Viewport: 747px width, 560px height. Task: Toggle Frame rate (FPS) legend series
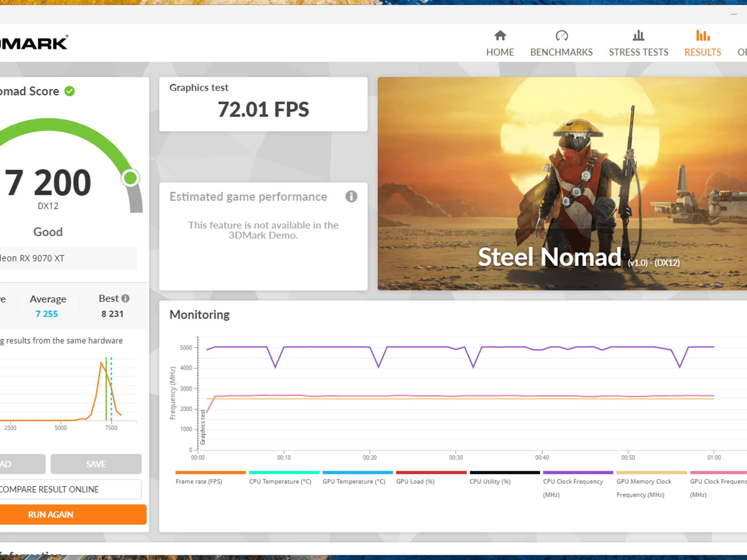tap(210, 478)
